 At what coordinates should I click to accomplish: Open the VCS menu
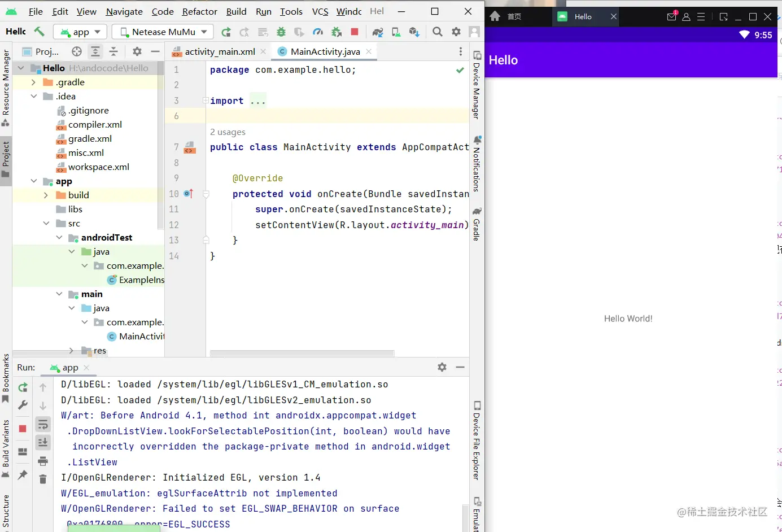point(320,11)
